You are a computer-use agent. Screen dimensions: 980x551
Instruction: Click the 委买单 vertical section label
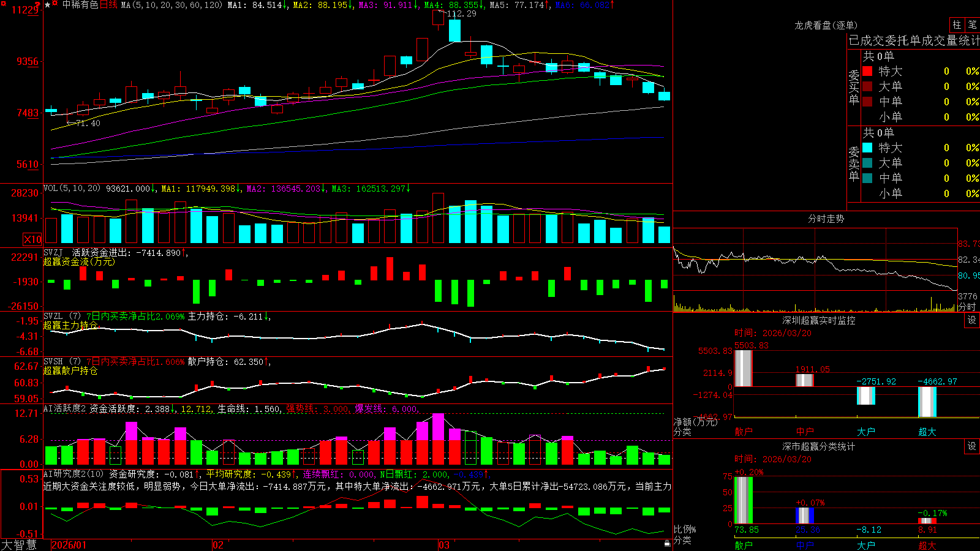point(854,87)
